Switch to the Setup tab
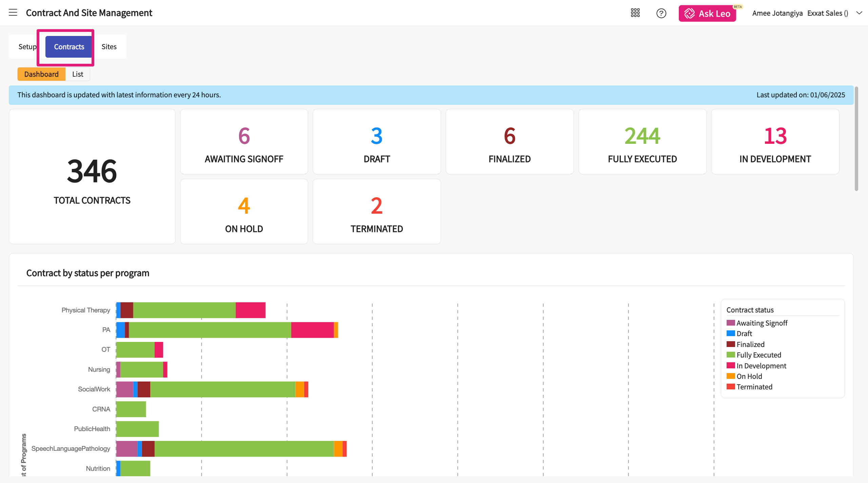 (27, 46)
